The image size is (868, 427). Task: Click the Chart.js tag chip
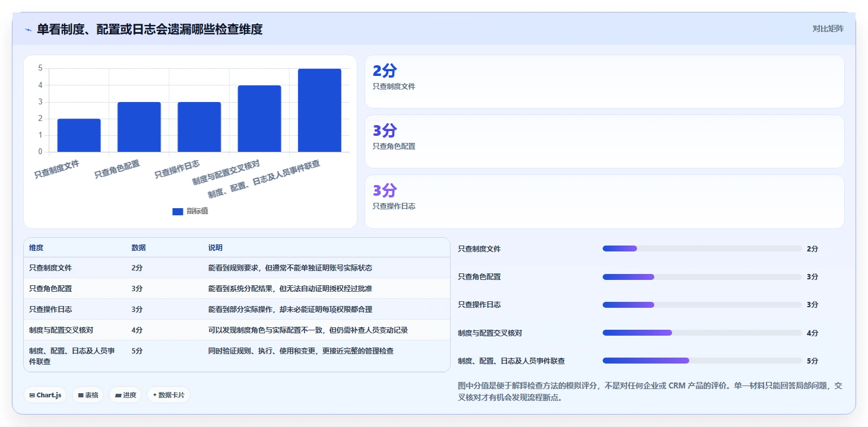coord(45,395)
